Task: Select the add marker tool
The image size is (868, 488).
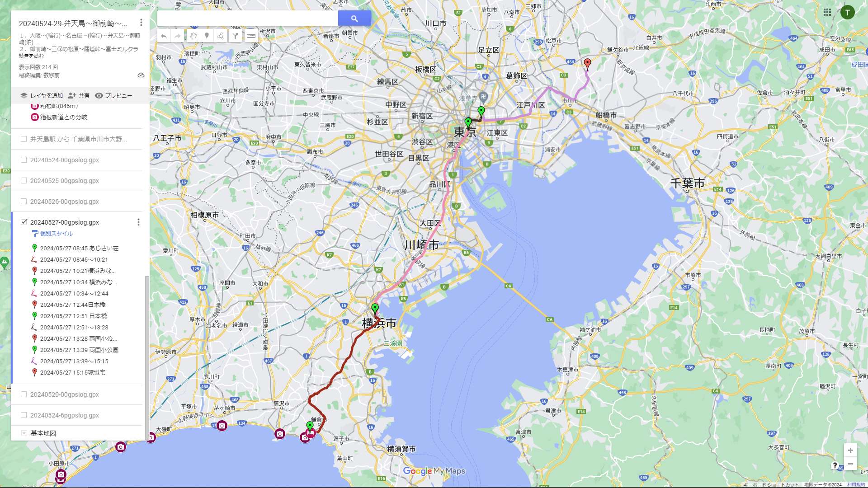Action: pos(207,36)
